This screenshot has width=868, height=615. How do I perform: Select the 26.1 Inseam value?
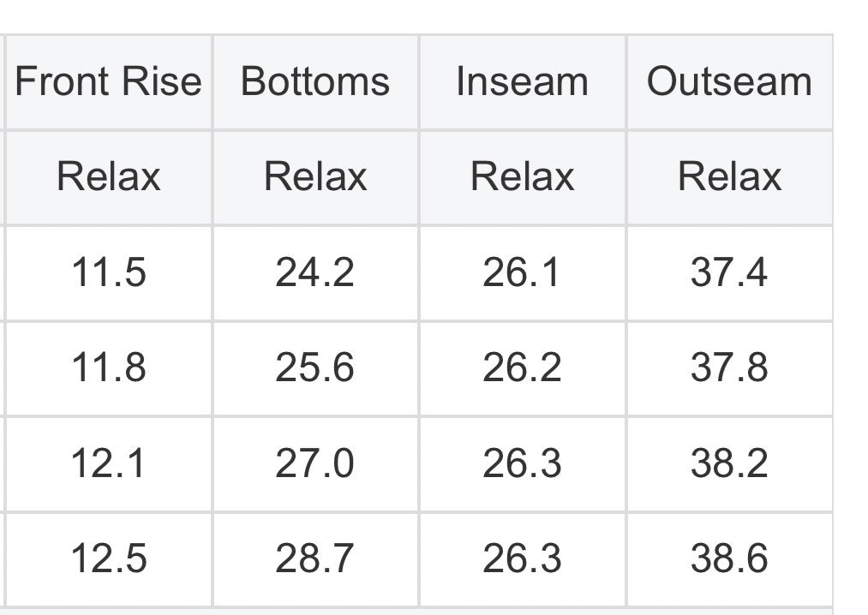click(x=522, y=273)
